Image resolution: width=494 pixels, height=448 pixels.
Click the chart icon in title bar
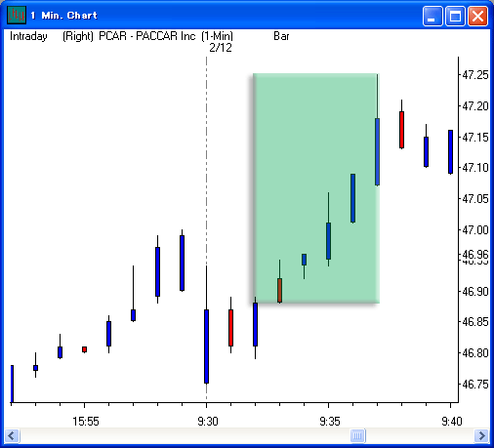pyautogui.click(x=17, y=15)
